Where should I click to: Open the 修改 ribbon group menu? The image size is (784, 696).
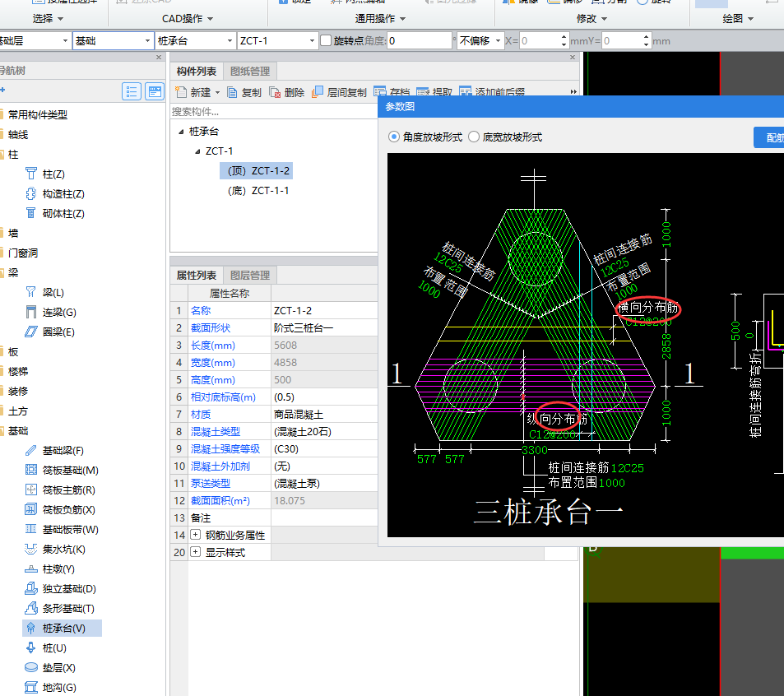(x=591, y=18)
